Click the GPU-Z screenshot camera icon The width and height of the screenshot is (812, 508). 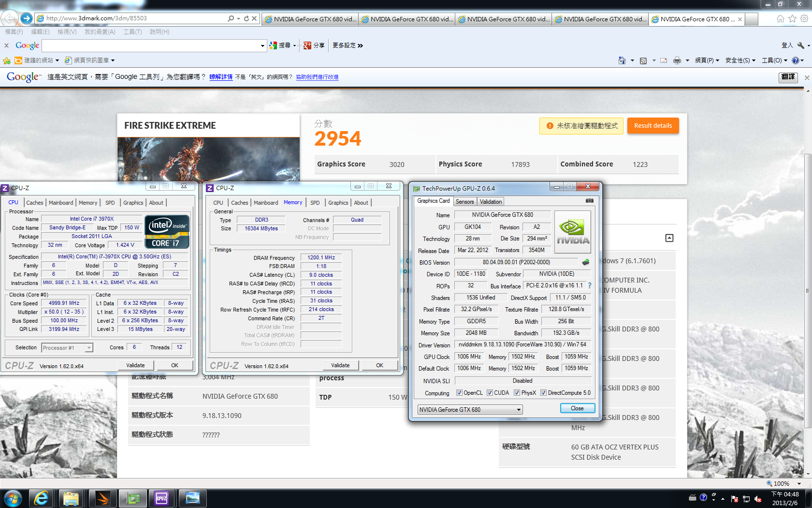tap(590, 200)
